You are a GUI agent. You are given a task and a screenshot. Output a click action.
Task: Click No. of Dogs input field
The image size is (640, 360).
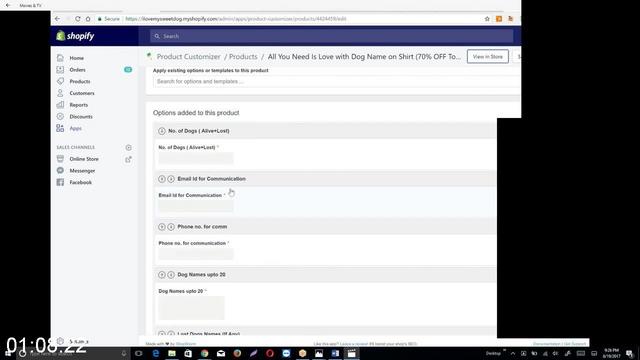pyautogui.click(x=196, y=158)
